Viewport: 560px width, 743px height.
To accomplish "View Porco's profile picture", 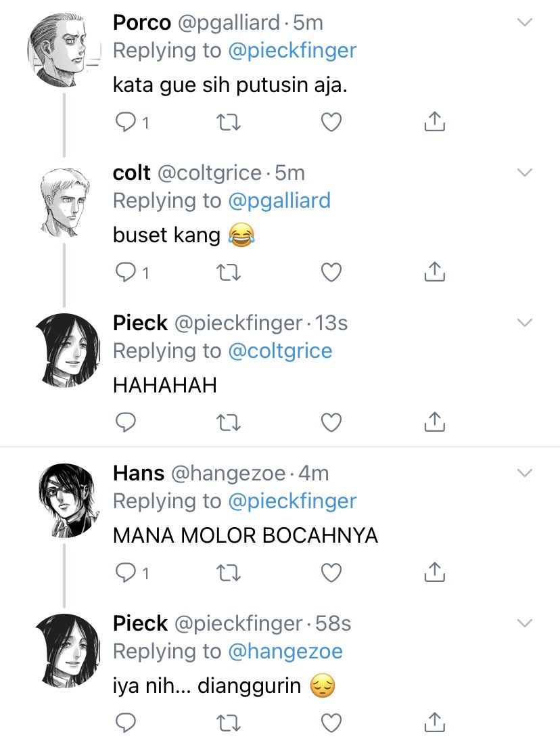I will [64, 50].
